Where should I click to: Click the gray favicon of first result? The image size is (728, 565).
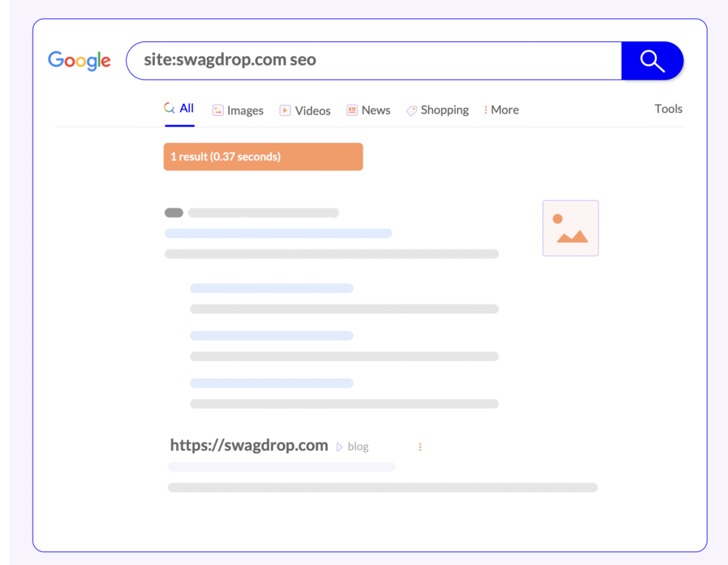(x=173, y=212)
